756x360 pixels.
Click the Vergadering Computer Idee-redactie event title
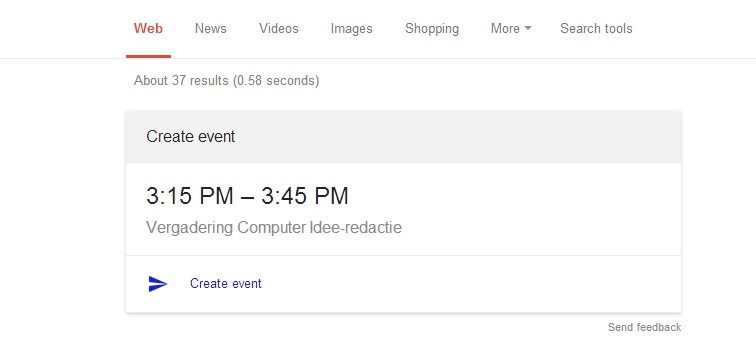274,227
